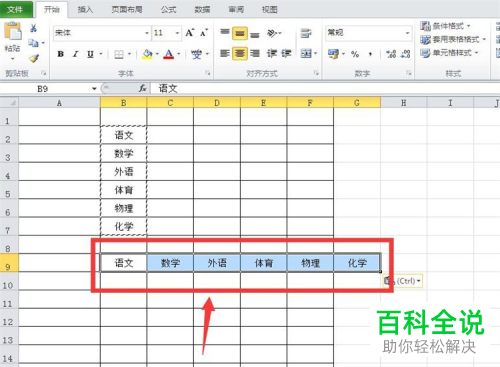Switch to the 公式 Formulas tab
The image size is (500, 367).
(169, 9)
